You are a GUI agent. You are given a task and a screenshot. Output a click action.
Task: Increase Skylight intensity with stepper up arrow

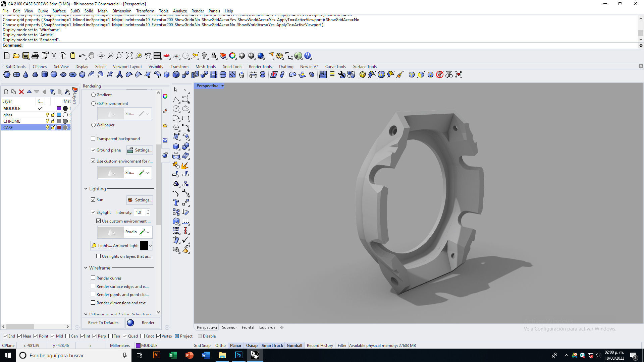click(x=148, y=211)
